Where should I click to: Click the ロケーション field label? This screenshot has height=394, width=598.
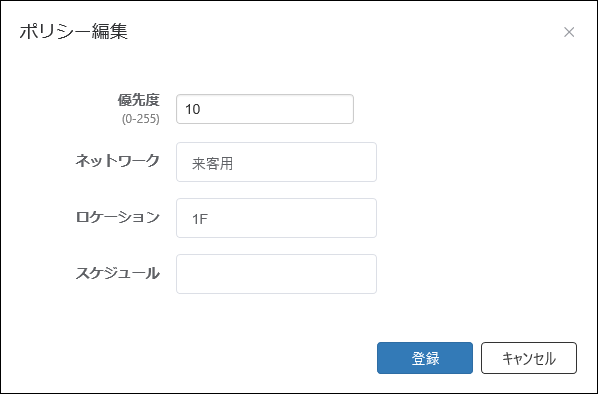click(117, 217)
